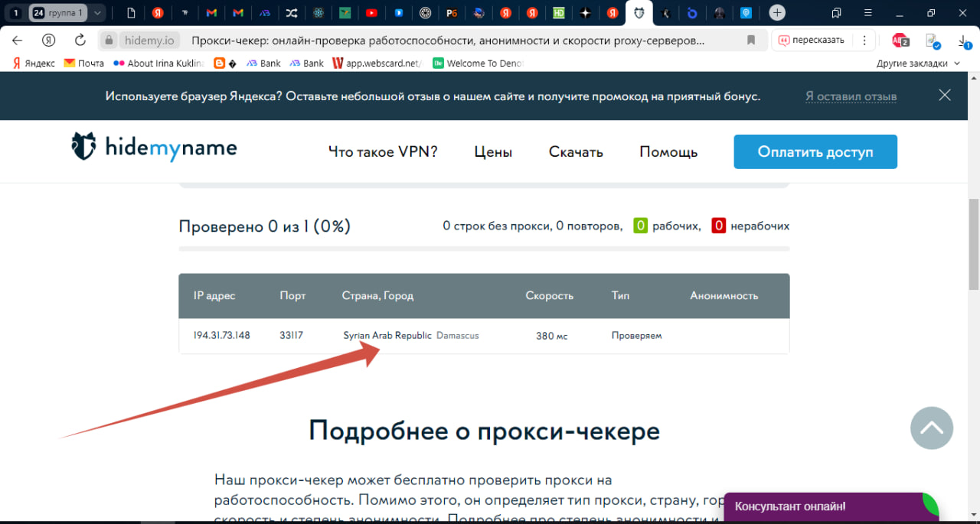Screen dimensions: 980x524
Task: Open the AdBlock extension icon
Action: pyautogui.click(x=900, y=41)
